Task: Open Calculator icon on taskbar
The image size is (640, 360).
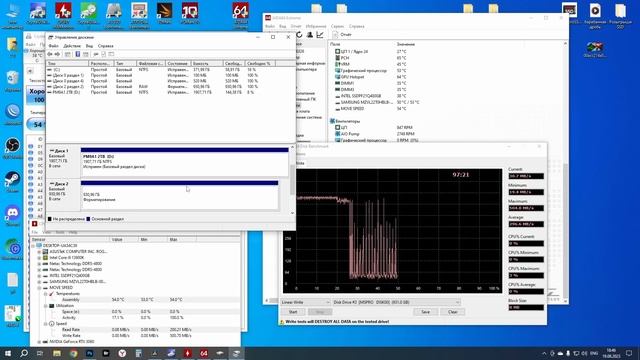Action: (x=138, y=353)
